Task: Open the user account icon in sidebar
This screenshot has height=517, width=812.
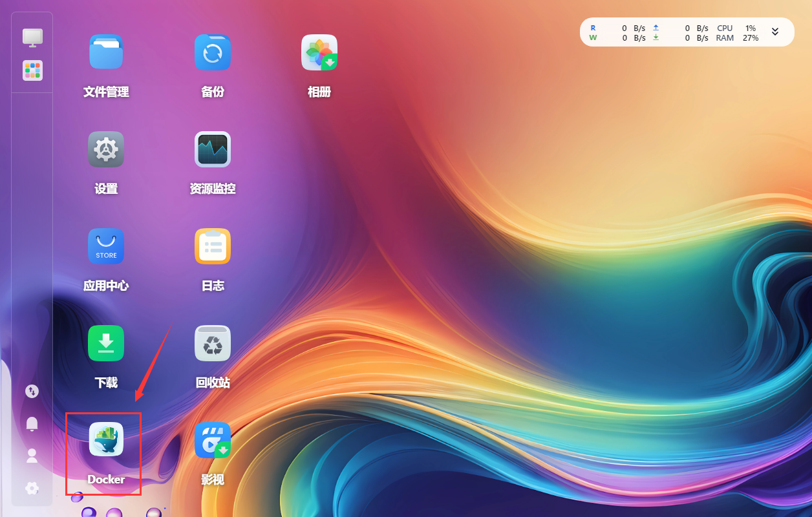Action: [32, 456]
